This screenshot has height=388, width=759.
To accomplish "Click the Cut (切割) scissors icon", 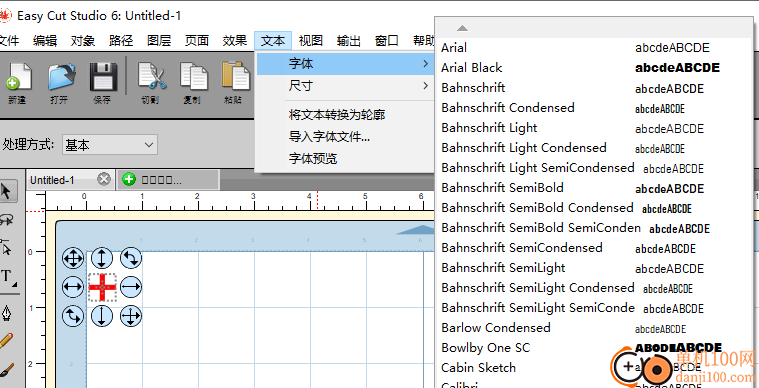I will [x=152, y=77].
